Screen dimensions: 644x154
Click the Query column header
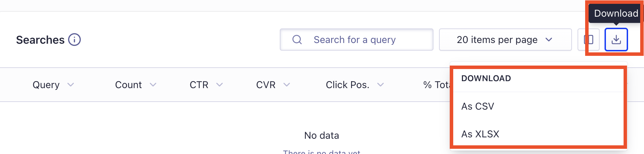[x=46, y=85]
